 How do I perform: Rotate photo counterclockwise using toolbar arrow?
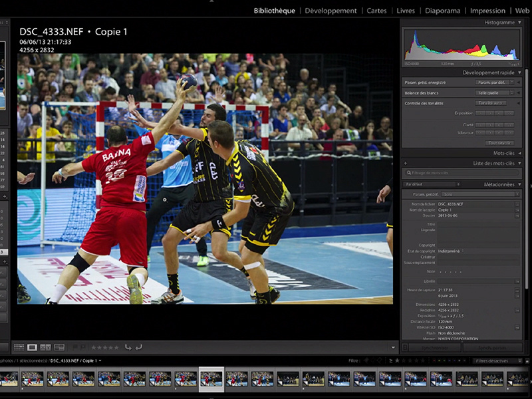point(128,347)
